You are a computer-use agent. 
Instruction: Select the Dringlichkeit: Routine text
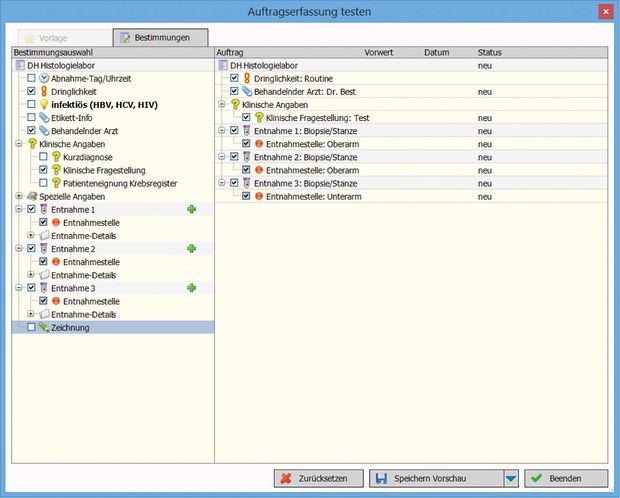[x=293, y=79]
